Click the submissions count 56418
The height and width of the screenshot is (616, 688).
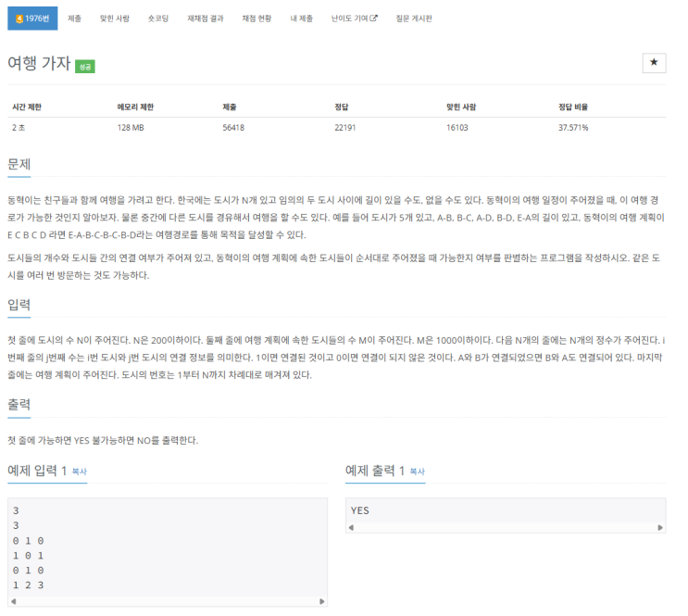coord(233,128)
